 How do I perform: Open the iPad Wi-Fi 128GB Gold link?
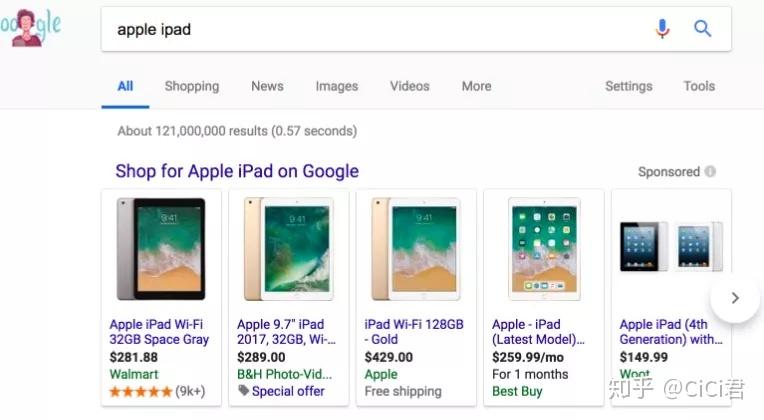point(414,332)
